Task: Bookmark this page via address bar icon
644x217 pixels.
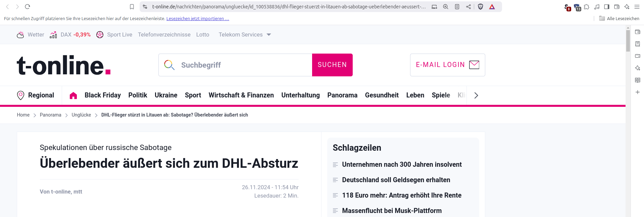Action: tap(132, 7)
